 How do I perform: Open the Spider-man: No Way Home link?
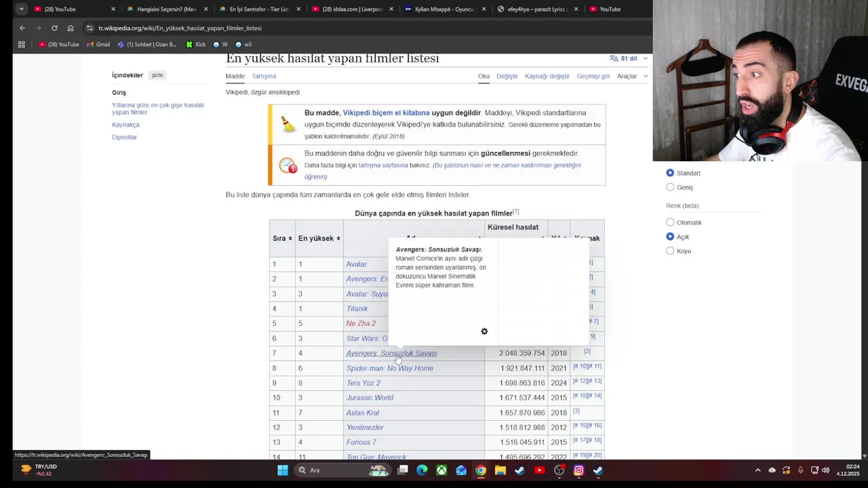coord(390,368)
